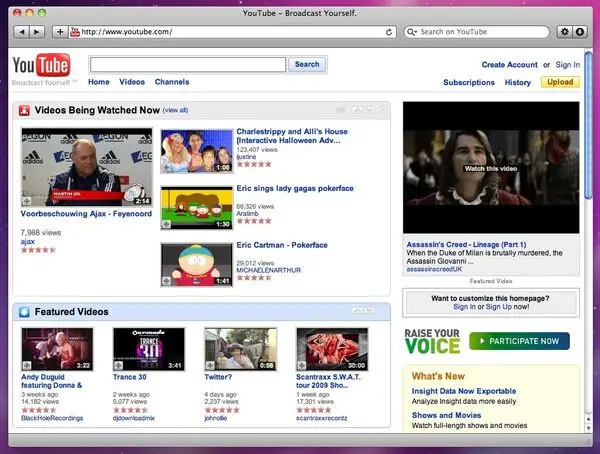
Task: Click the Sign In link in the top right
Action: coord(567,65)
